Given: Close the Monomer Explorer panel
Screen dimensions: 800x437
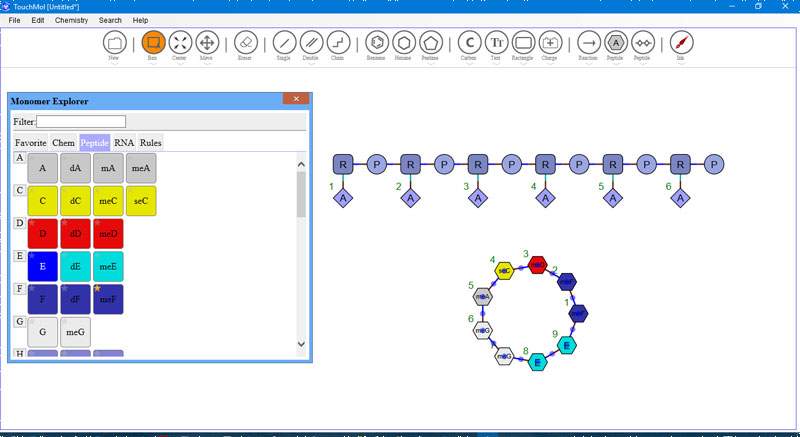Looking at the screenshot, I should tap(296, 98).
